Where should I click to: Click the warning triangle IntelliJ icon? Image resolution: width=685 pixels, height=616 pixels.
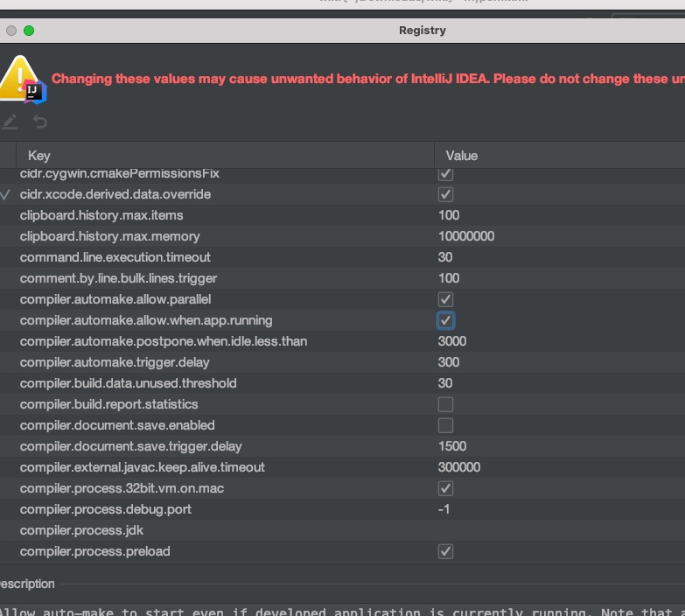coord(21,80)
